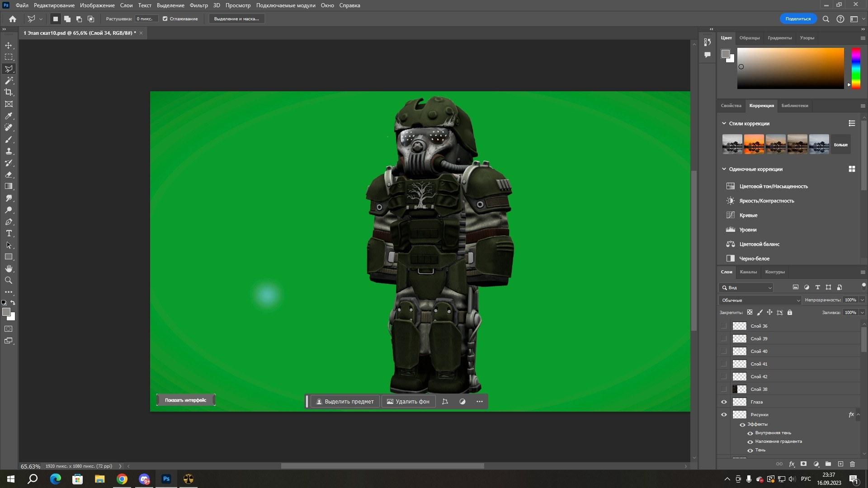This screenshot has width=868, height=488.
Task: Select the Eraser tool
Action: point(9,174)
